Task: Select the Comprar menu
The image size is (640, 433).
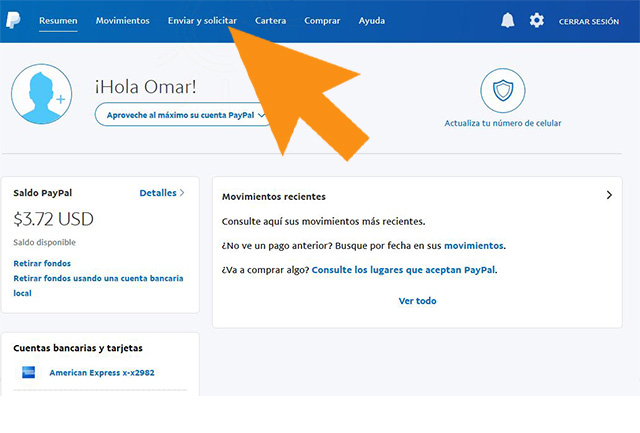Action: [322, 20]
